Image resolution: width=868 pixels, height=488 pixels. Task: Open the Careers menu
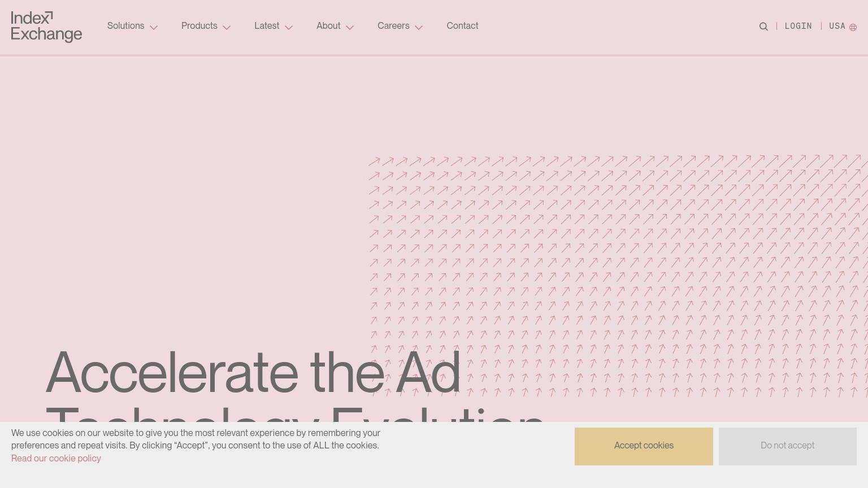coord(393,26)
